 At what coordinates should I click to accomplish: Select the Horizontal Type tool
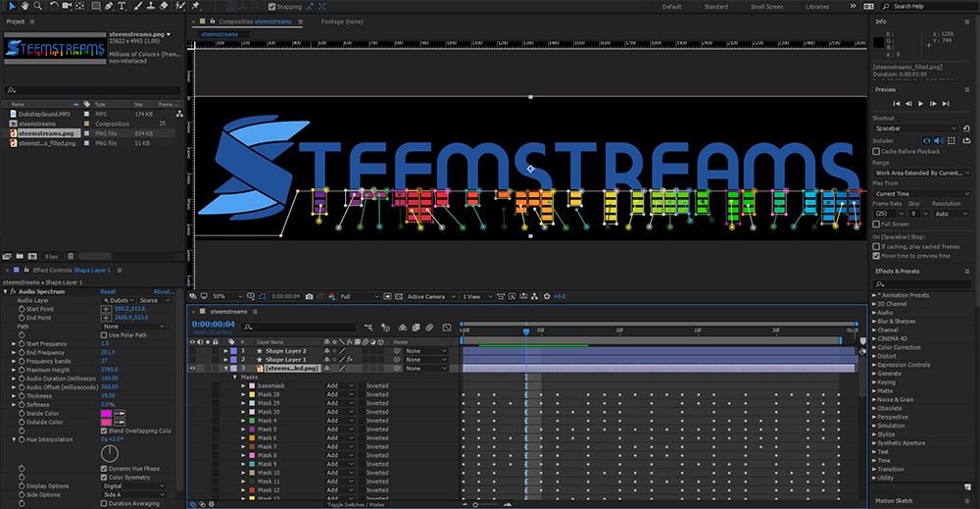(x=122, y=6)
